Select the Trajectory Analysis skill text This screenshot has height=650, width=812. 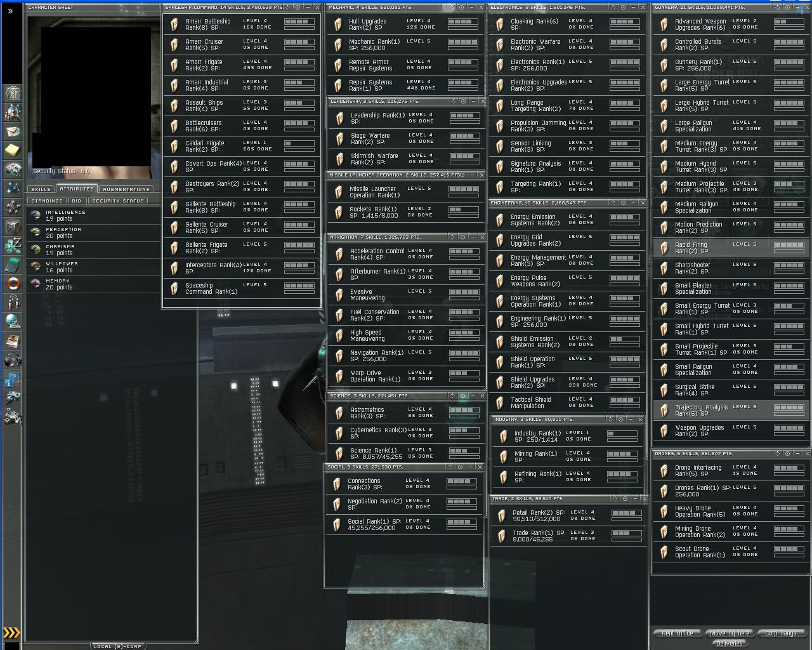(702, 410)
